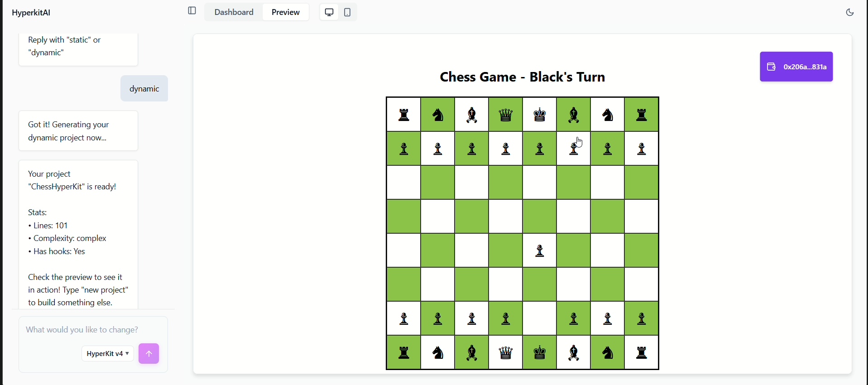Click the bottom-row king piece
The height and width of the screenshot is (385, 868).
pos(540,353)
